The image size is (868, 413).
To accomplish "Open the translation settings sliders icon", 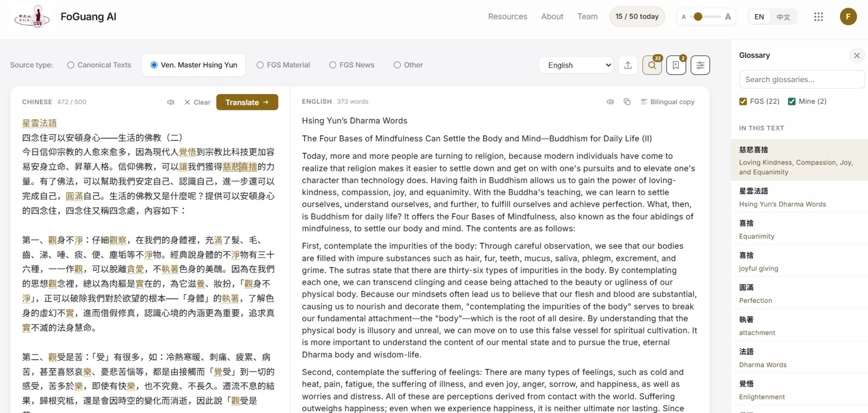I will [x=700, y=65].
